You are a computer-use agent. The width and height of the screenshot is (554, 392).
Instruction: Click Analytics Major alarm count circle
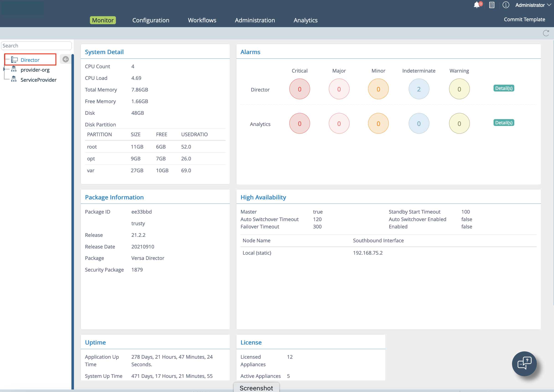pos(339,124)
